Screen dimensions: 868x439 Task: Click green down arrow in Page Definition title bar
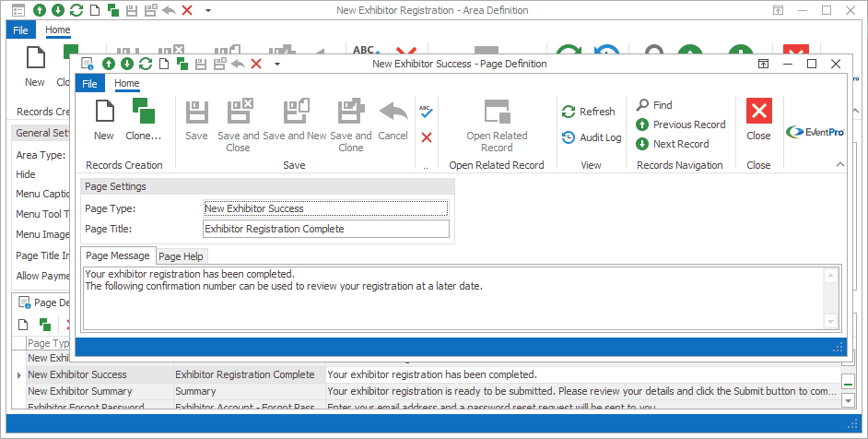(127, 64)
